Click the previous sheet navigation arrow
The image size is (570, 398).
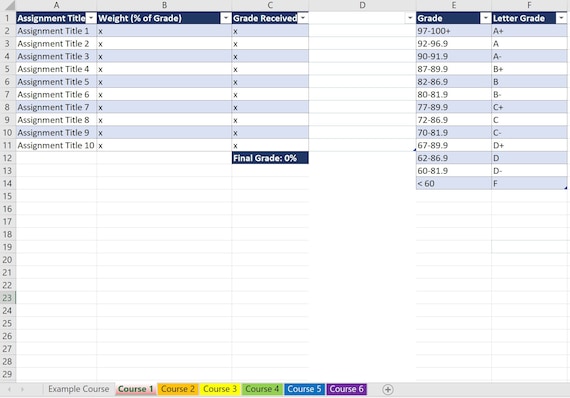click(9, 389)
